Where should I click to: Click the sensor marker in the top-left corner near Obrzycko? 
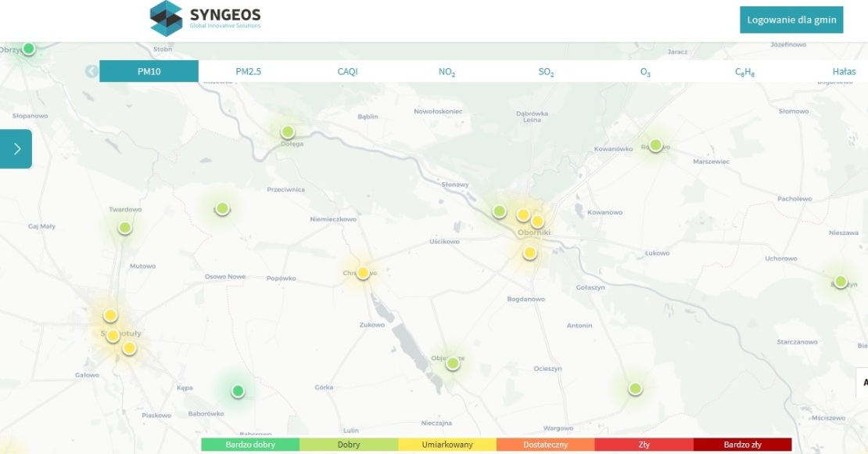29,49
